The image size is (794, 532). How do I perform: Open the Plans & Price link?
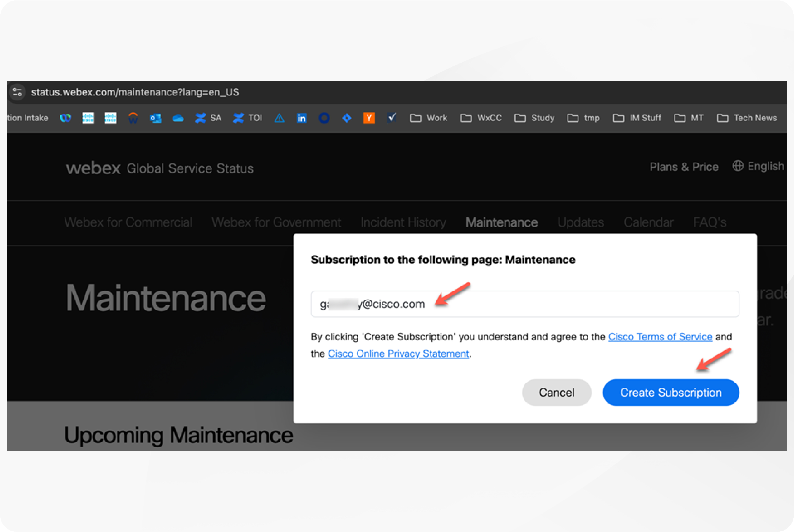tap(684, 166)
